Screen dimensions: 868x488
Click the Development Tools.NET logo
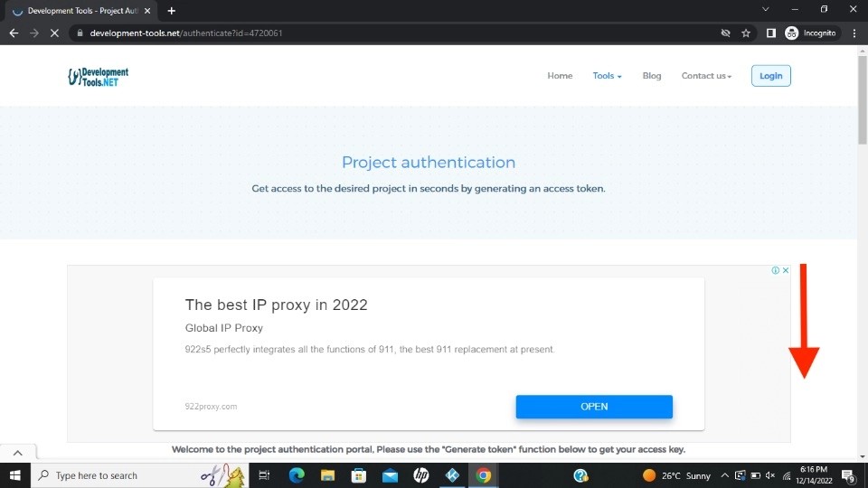[x=98, y=76]
